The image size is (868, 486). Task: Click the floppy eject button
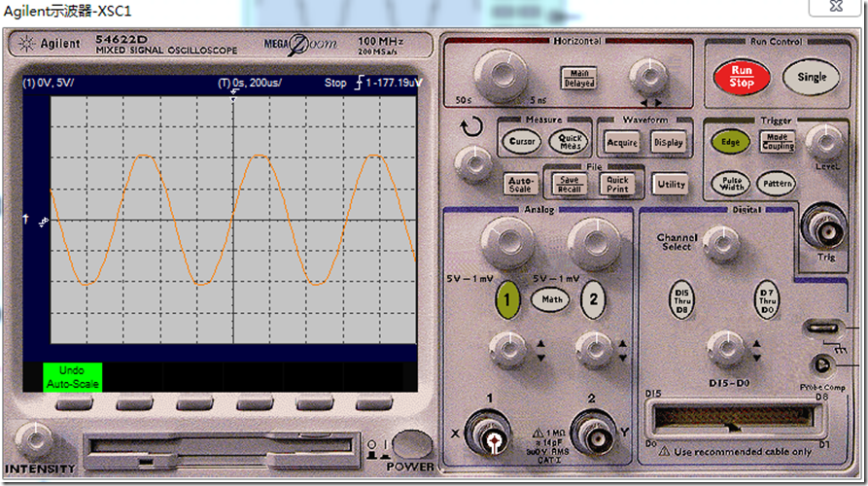pyautogui.click(x=146, y=462)
